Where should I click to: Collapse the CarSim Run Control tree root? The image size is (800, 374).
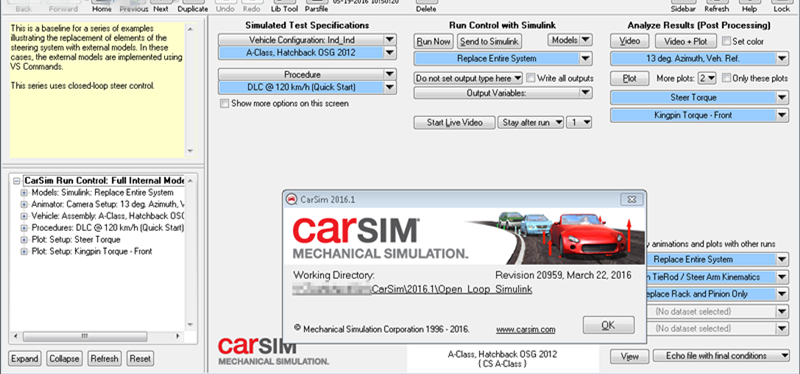[16, 181]
